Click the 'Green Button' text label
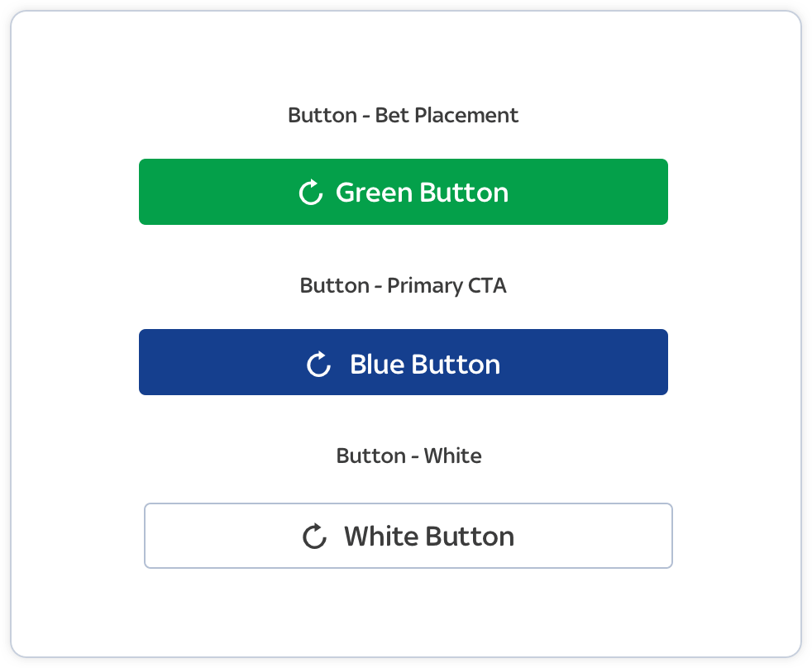 point(422,192)
